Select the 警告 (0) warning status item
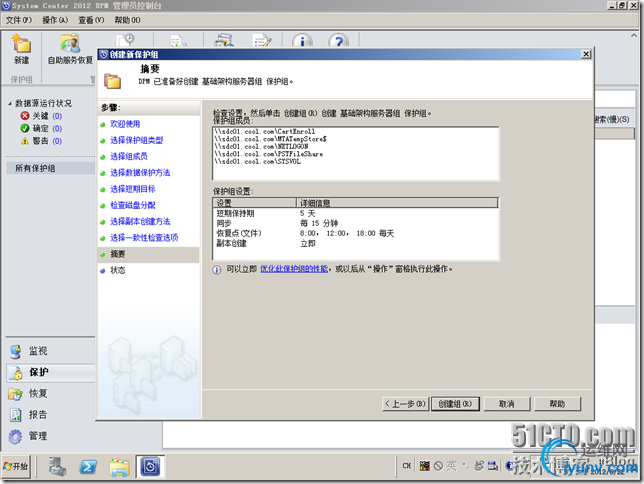This screenshot has width=644, height=484. coord(41,141)
